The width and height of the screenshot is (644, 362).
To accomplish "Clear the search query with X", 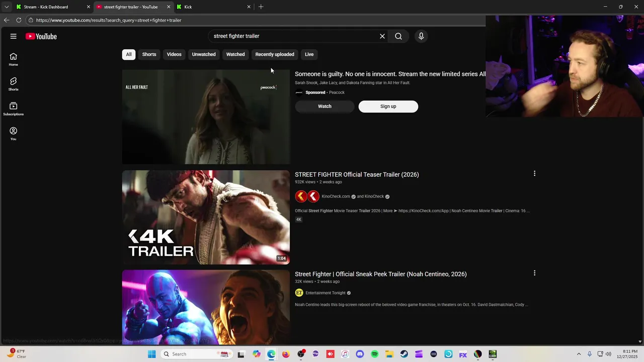I will tap(382, 36).
